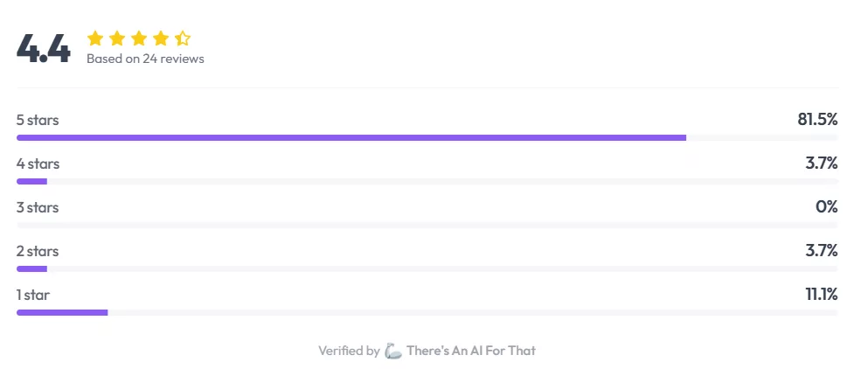Click the first yellow rating star
This screenshot has height=369, width=868.
tap(95, 38)
